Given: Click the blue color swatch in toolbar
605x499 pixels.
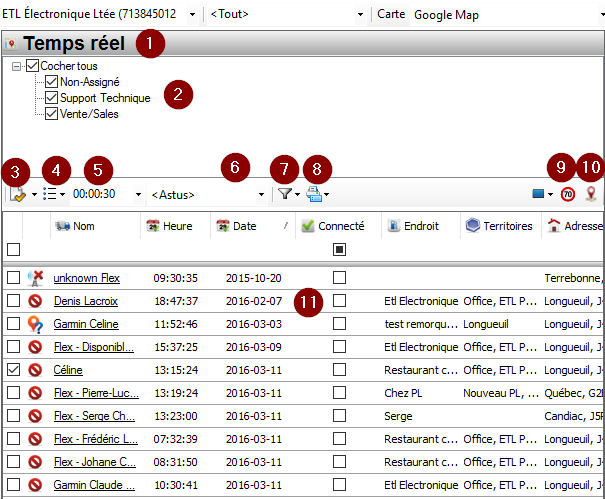Looking at the screenshot, I should point(538,194).
